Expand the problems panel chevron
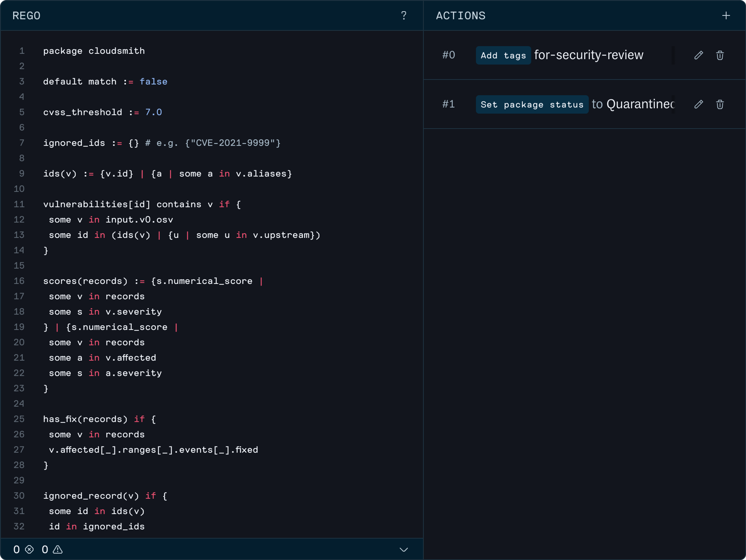Screen dimensions: 746x560 point(404,550)
